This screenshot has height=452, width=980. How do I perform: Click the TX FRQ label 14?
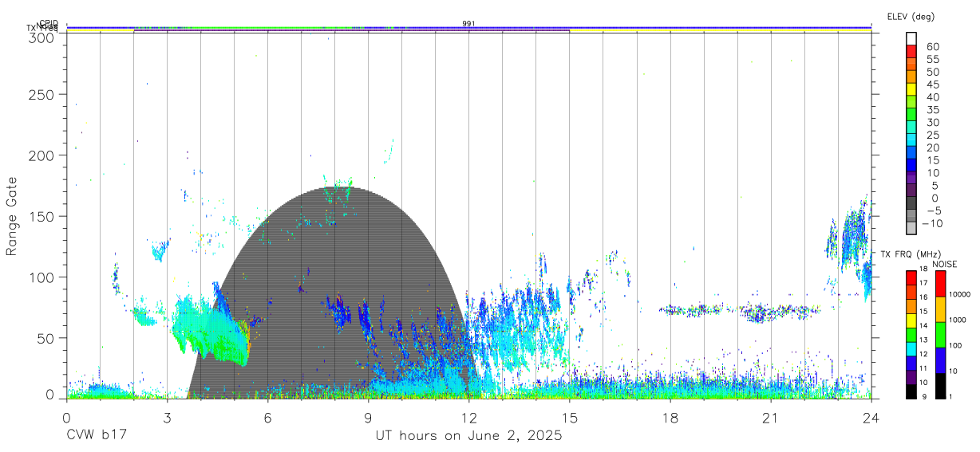(923, 325)
